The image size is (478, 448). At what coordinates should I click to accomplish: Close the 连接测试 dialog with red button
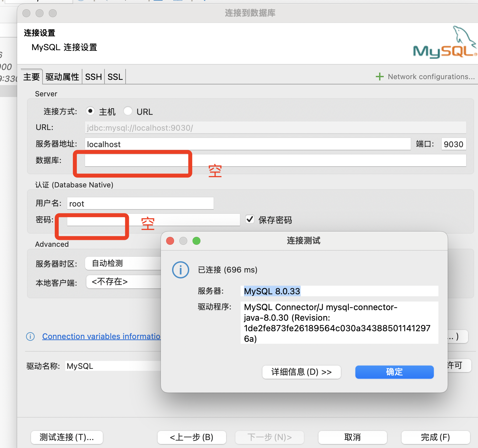(170, 241)
